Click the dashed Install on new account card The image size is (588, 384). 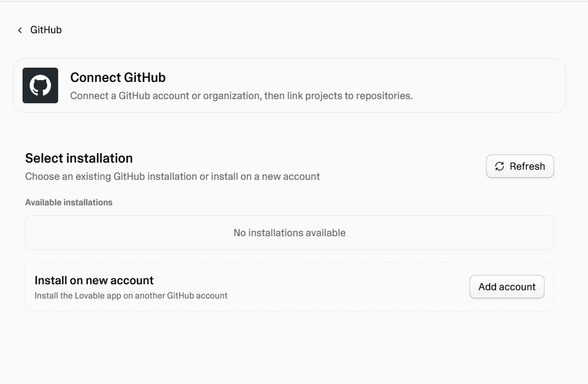[289, 287]
